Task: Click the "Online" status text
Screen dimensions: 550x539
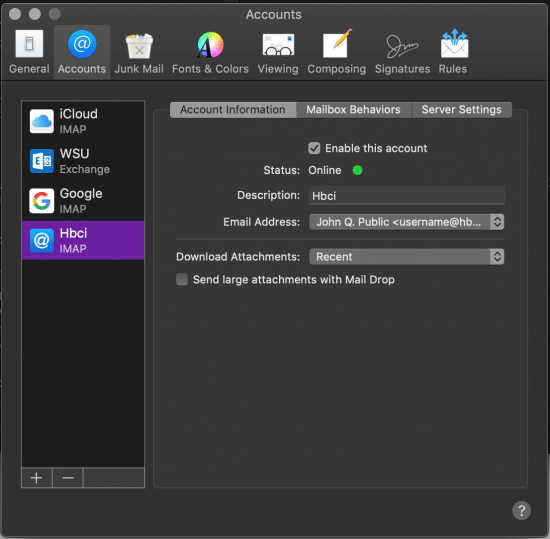Action: 325,170
